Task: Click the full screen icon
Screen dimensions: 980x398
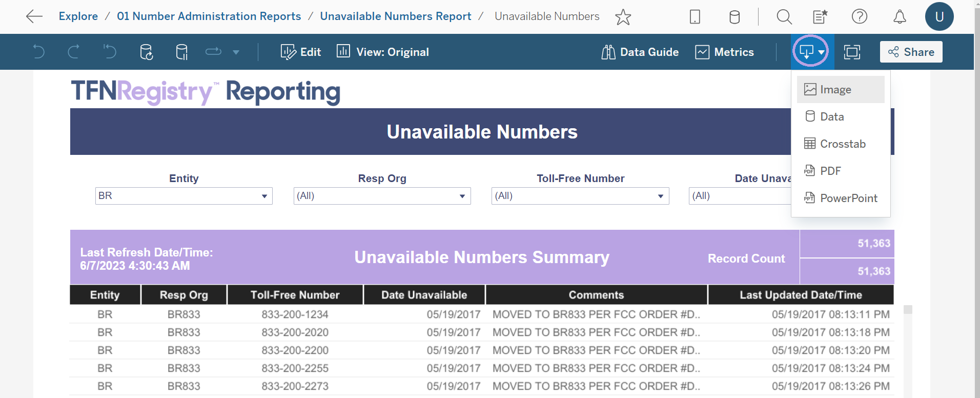Action: [x=852, y=52]
